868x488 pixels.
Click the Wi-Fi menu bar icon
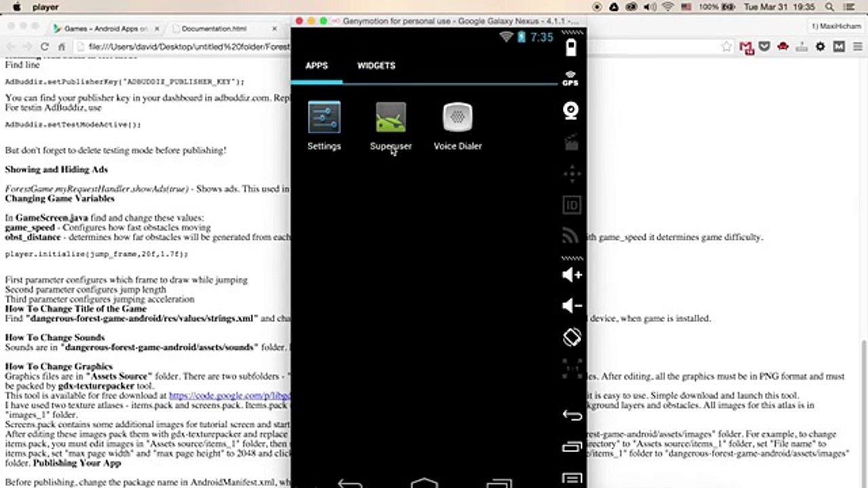coord(667,7)
